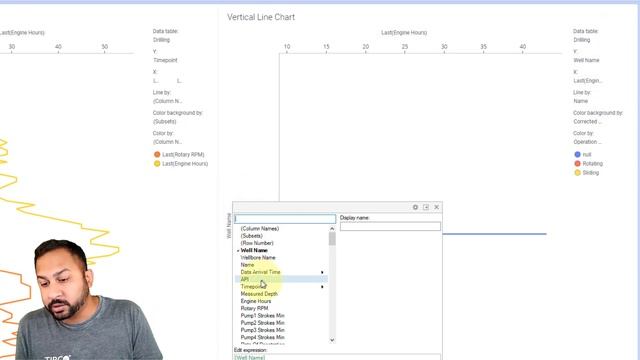Open the Color background by Corrected selector

coord(587,122)
